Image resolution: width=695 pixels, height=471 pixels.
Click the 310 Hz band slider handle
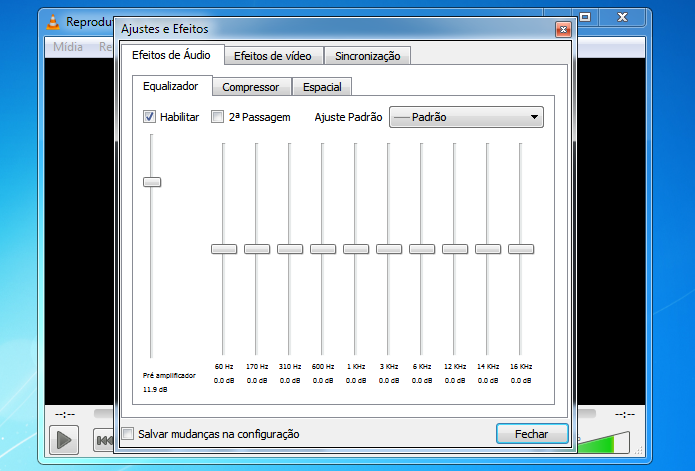click(290, 249)
